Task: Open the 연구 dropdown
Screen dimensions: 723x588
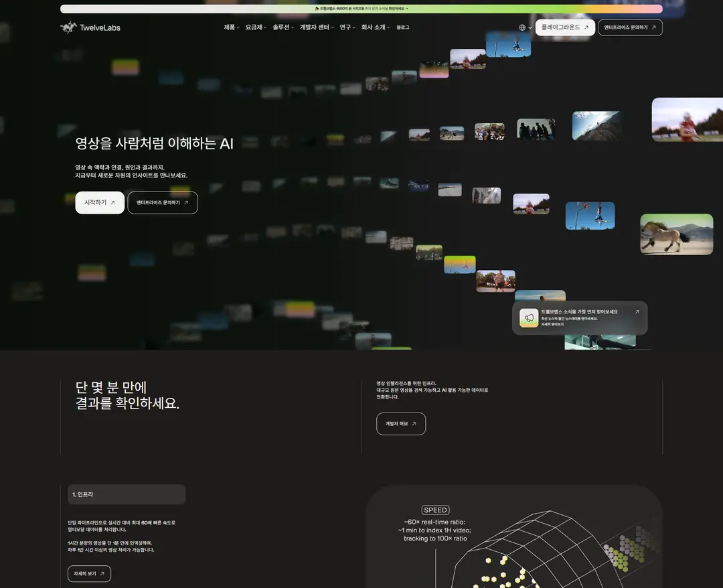Action: click(x=347, y=27)
